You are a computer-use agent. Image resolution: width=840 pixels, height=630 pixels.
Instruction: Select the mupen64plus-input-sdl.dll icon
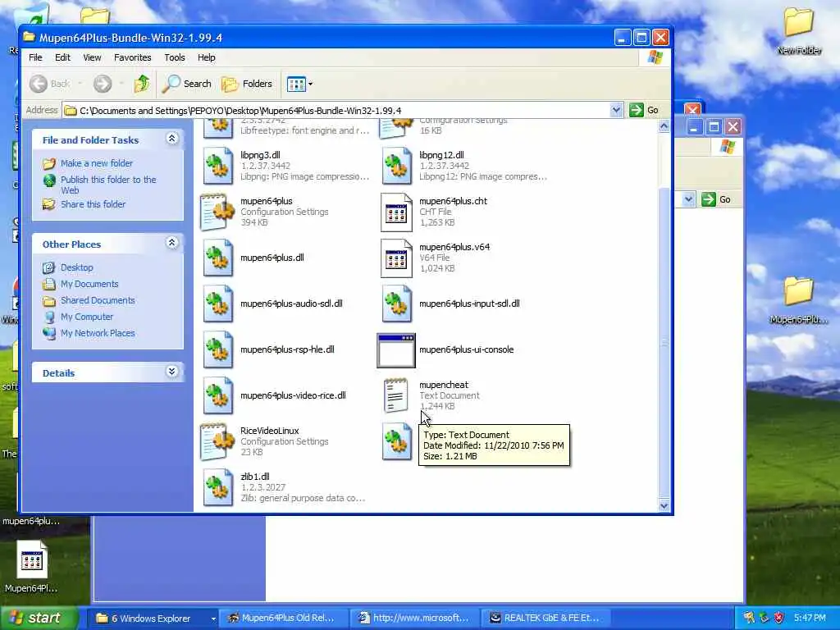(396, 304)
